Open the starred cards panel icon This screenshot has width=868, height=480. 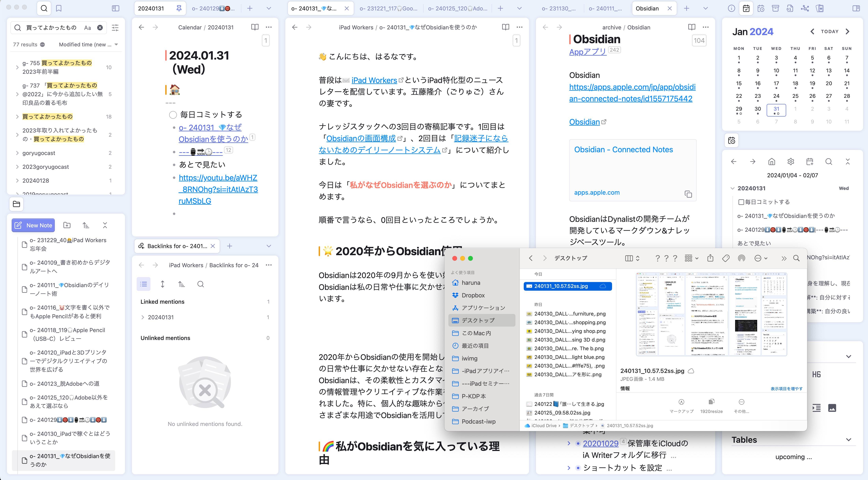(820, 8)
